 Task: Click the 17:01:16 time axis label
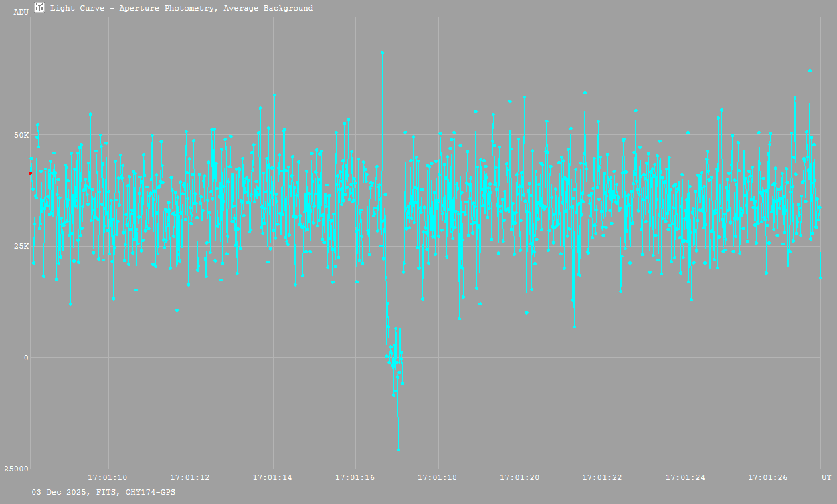pos(355,477)
